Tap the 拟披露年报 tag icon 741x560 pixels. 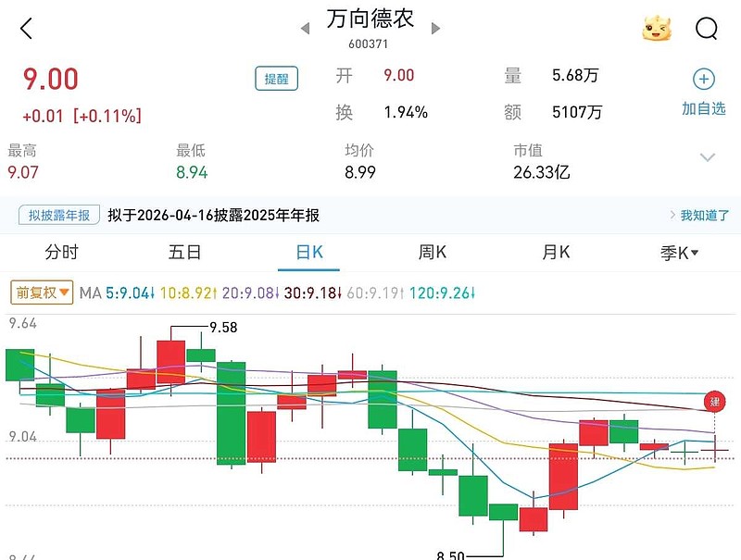tap(59, 216)
